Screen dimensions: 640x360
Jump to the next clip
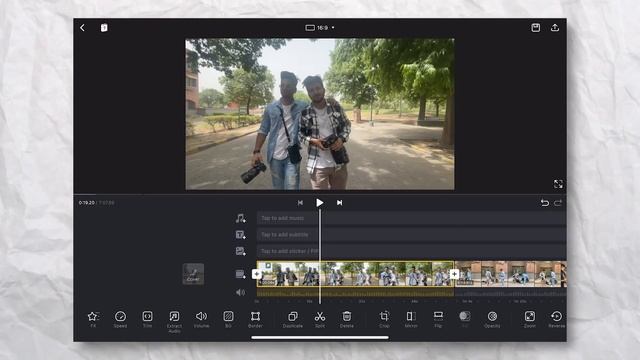(339, 202)
